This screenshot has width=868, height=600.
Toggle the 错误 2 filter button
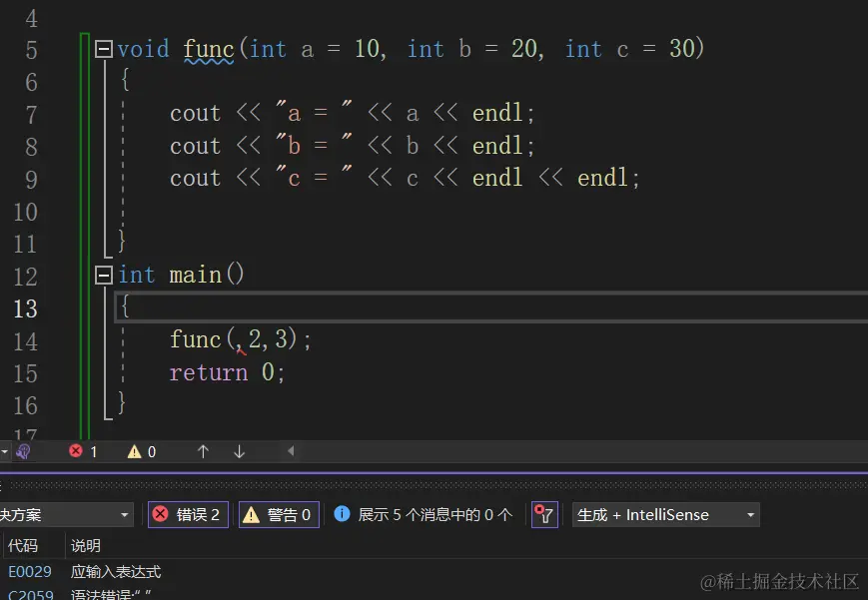tap(188, 515)
